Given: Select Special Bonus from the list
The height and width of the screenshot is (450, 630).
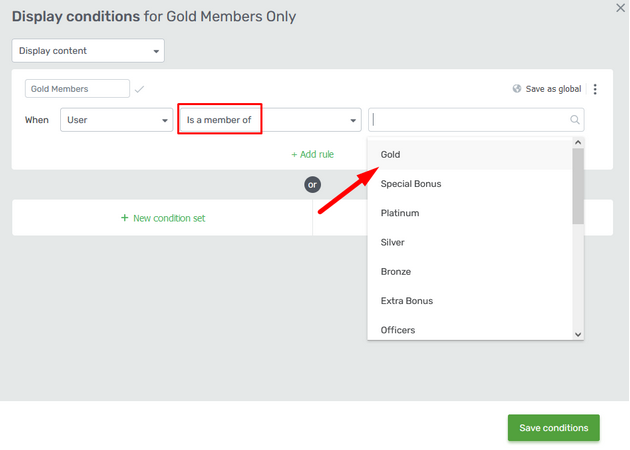Looking at the screenshot, I should (x=470, y=184).
